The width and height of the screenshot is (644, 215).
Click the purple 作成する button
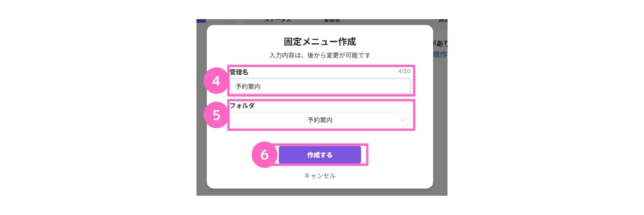click(320, 155)
